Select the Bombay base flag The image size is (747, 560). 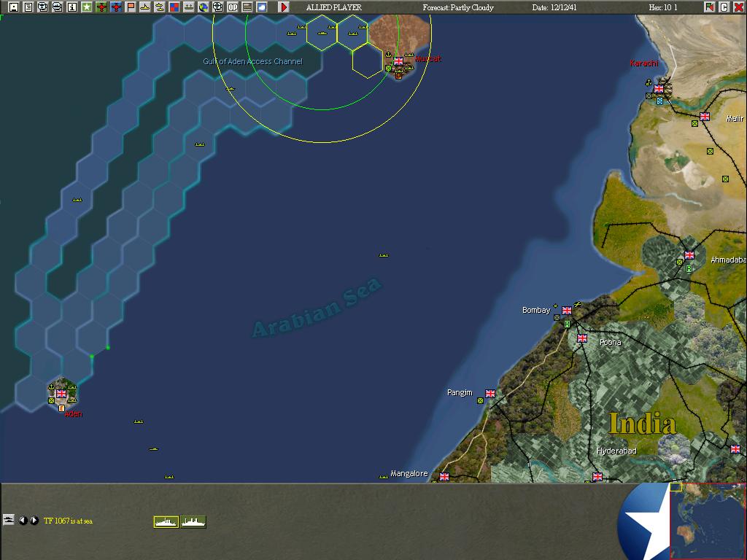(566, 311)
